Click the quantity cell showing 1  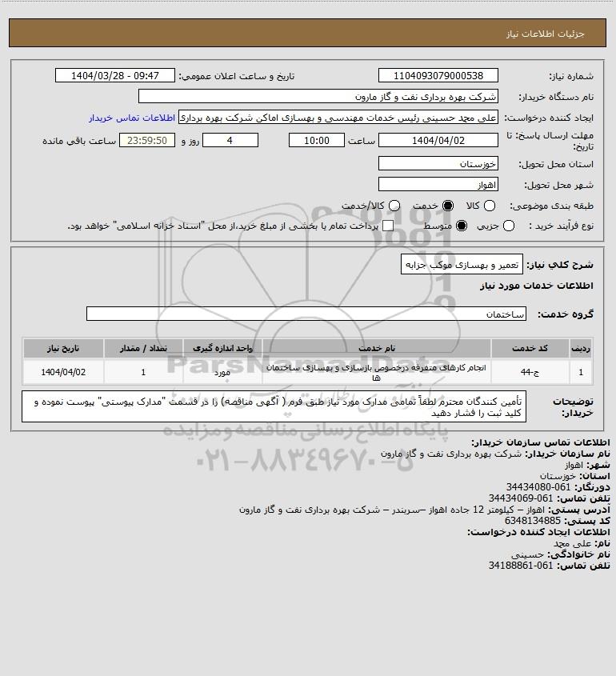click(x=143, y=372)
